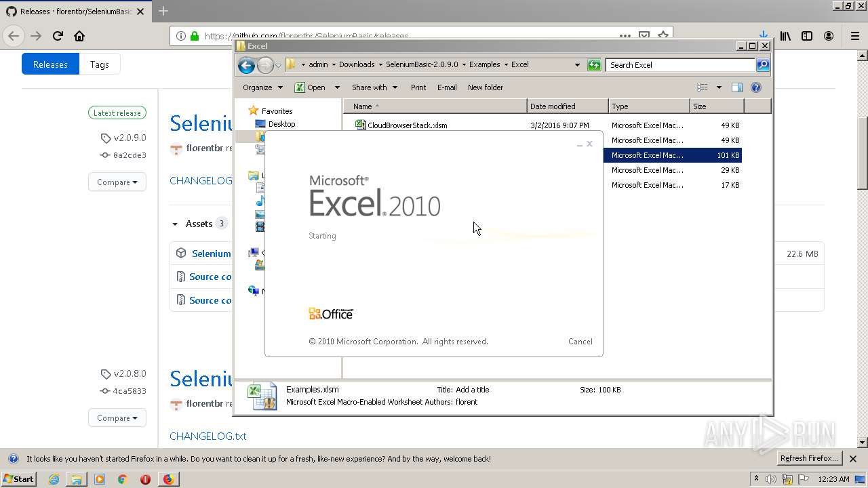The height and width of the screenshot is (488, 868).
Task: Click Firefox taskbar button
Action: (x=168, y=479)
